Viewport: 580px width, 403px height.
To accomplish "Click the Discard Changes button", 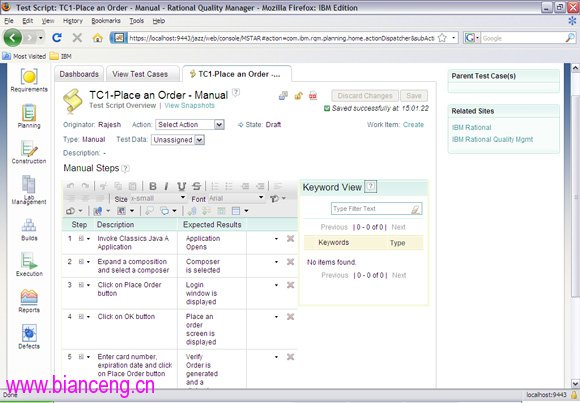I will click(x=365, y=96).
